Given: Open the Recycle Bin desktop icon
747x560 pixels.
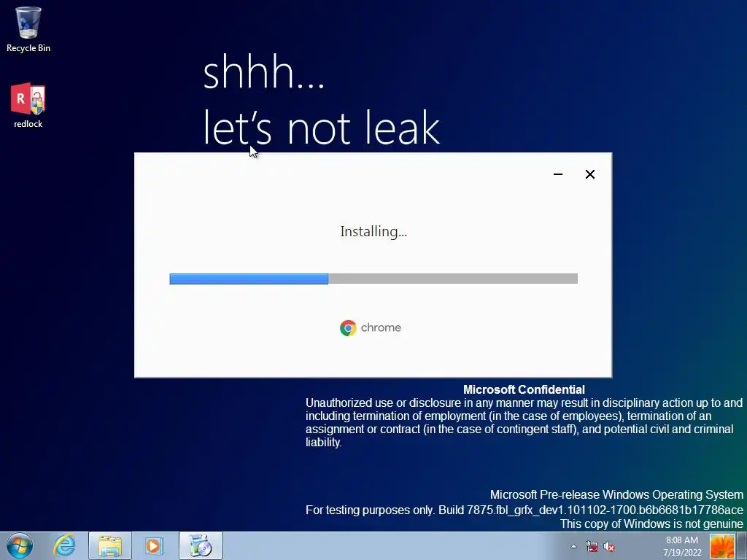Looking at the screenshot, I should point(28,29).
